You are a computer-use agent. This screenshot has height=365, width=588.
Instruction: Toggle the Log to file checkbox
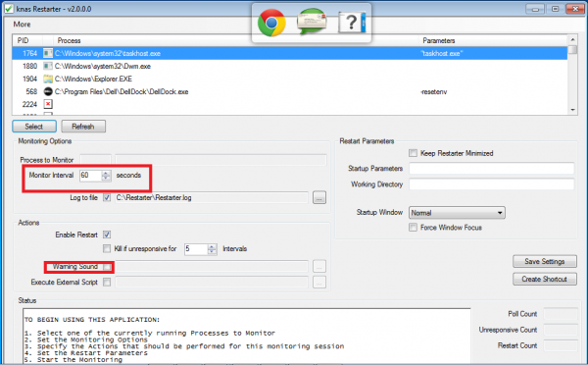coord(107,197)
